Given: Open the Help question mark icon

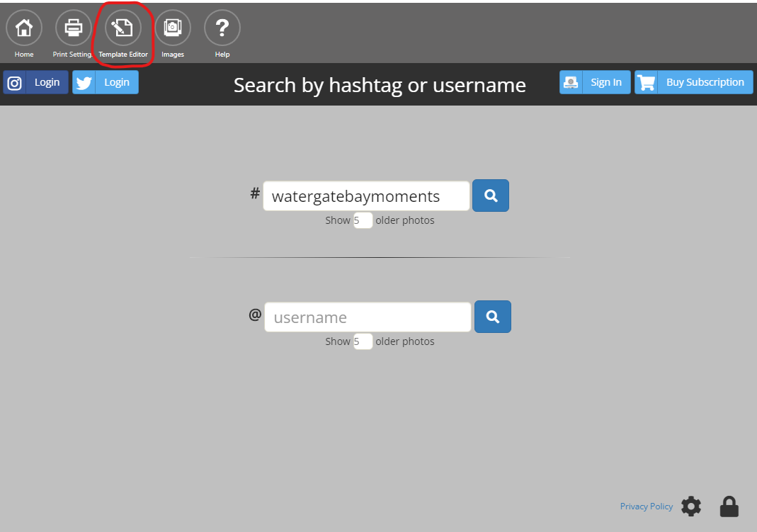Looking at the screenshot, I should tap(222, 28).
